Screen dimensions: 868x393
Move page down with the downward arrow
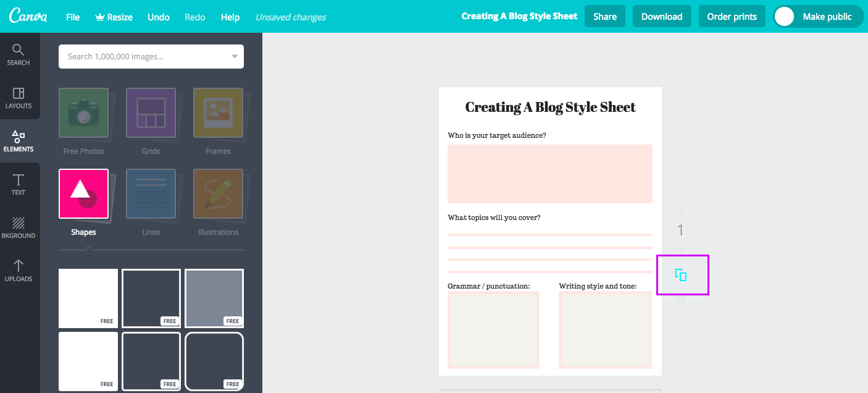681,248
